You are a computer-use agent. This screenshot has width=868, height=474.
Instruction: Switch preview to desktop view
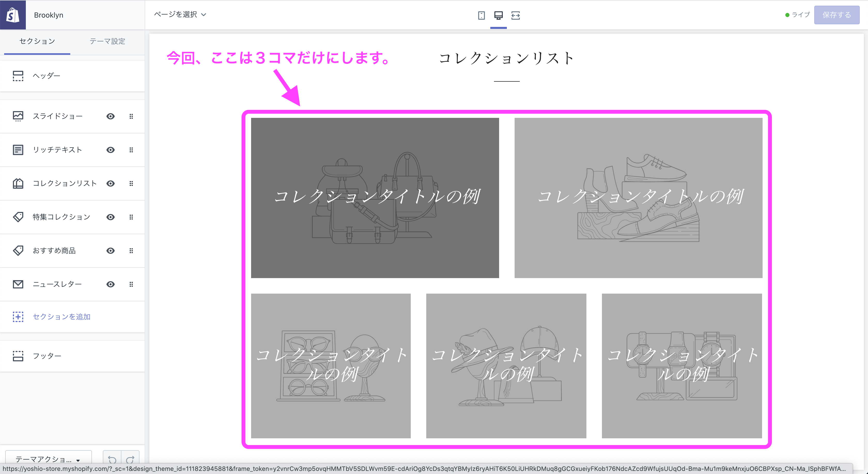click(x=498, y=16)
